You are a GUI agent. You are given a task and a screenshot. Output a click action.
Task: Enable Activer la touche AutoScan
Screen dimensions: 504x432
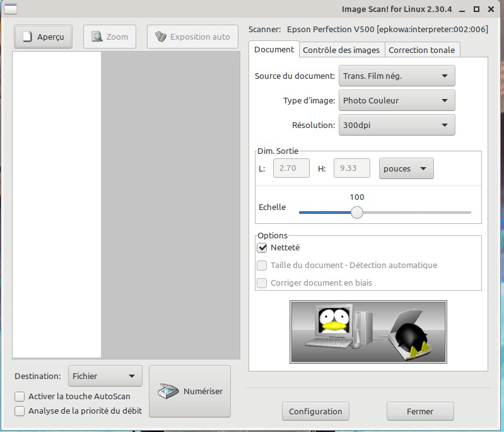click(20, 396)
